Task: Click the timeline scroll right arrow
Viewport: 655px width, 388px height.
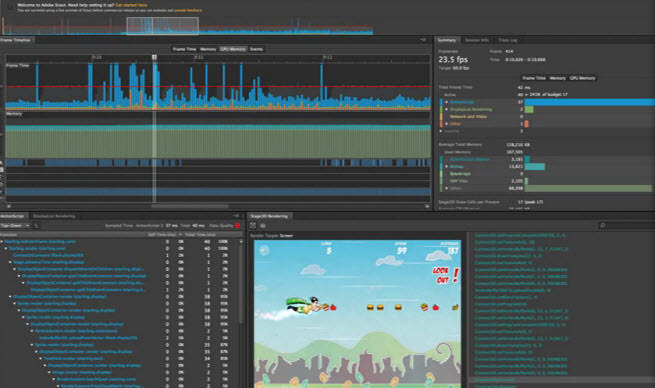Action: [427, 206]
